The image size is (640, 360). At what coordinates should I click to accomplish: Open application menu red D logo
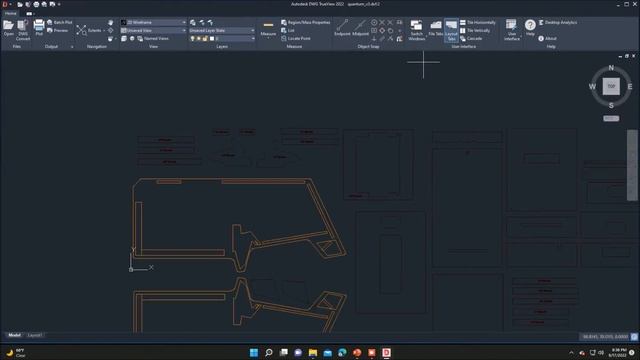coord(5,4)
